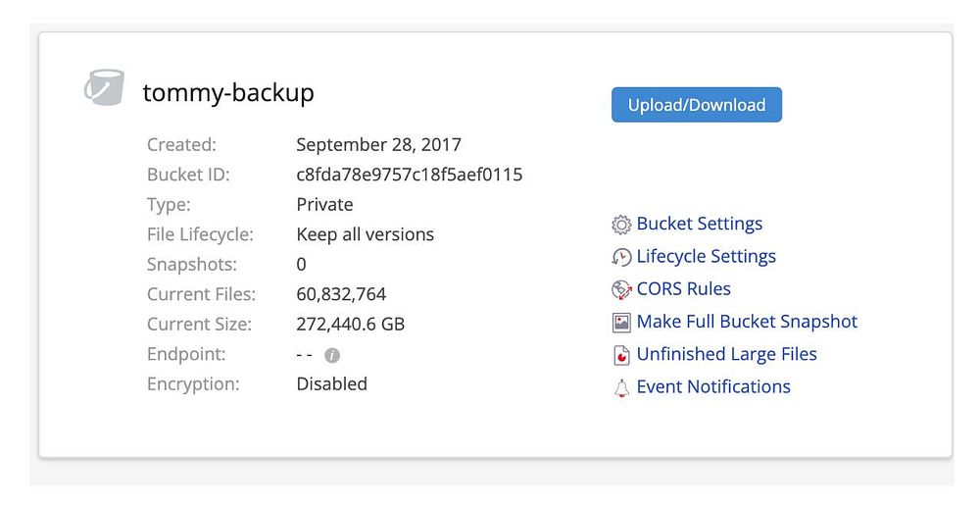Click the current files count 60,832,764
This screenshot has height=507, width=980.
341,293
